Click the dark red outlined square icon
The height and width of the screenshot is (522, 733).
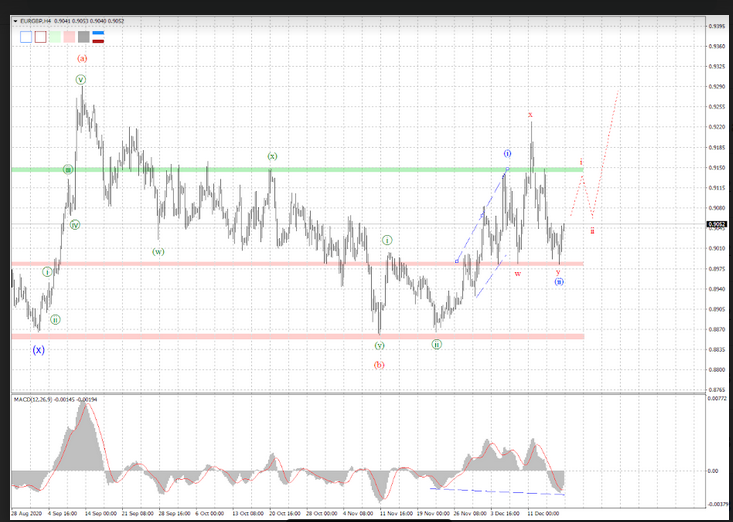41,37
